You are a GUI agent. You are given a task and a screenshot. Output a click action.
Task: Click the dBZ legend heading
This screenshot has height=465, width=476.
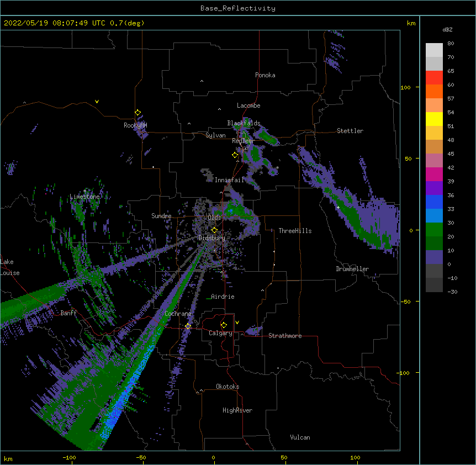pyautogui.click(x=447, y=30)
